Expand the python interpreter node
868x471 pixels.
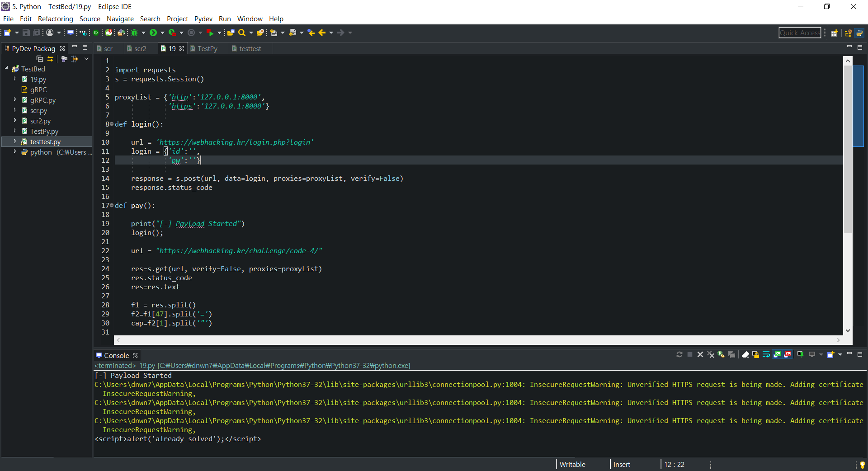tap(15, 152)
